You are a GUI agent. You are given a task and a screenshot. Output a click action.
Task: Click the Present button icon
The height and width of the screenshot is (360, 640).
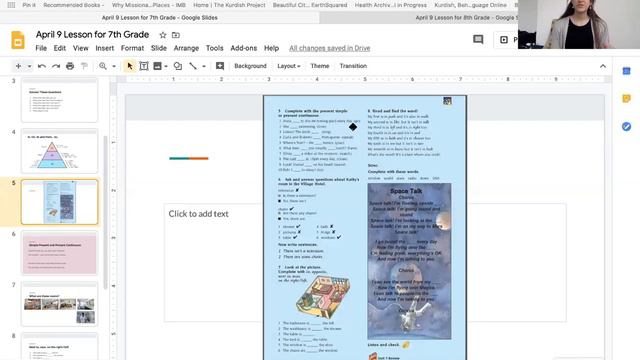[504, 40]
